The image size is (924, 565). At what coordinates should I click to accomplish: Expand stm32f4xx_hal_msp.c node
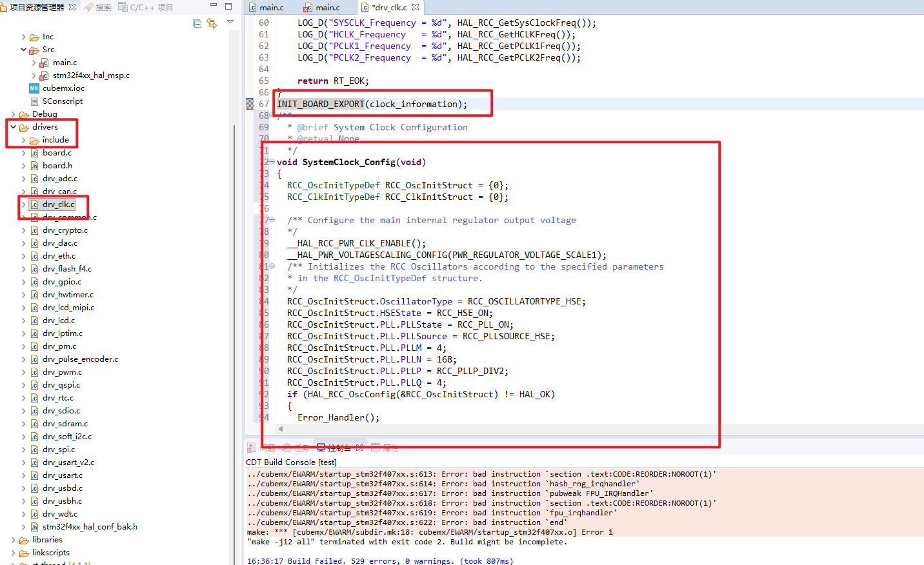point(34,75)
